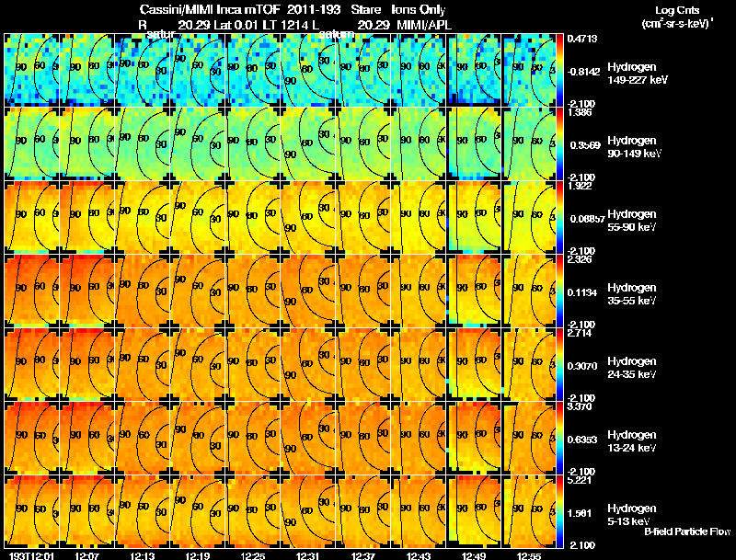The height and width of the screenshot is (560, 736).
Task: Click the Hydrogen 149-227 keV row label
Action: [637, 74]
